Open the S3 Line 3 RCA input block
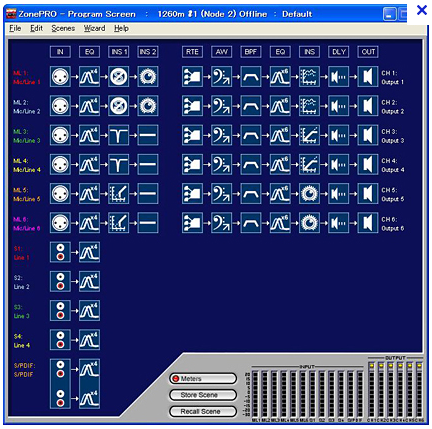This screenshot has width=432, height=429. (60, 310)
